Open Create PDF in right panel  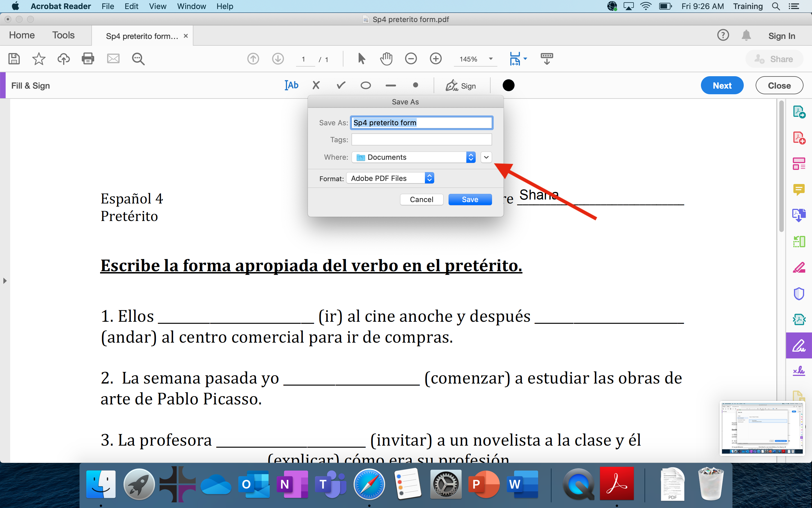click(x=799, y=138)
